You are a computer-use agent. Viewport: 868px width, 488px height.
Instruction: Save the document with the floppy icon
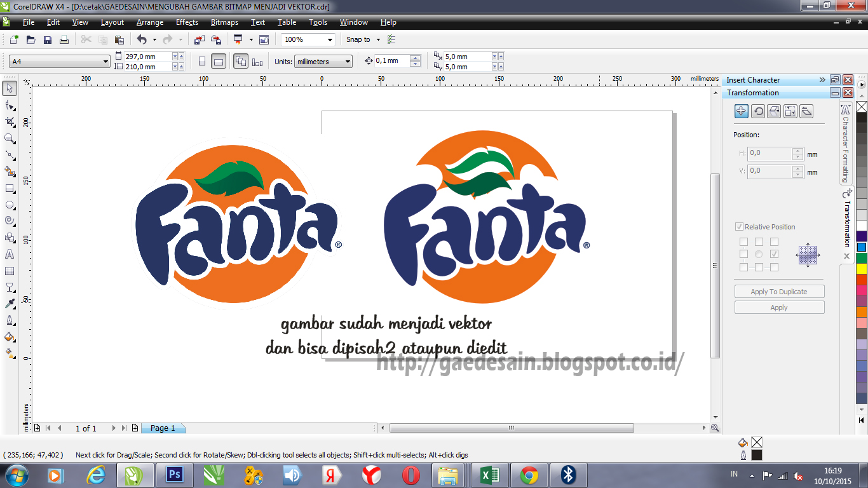click(47, 39)
